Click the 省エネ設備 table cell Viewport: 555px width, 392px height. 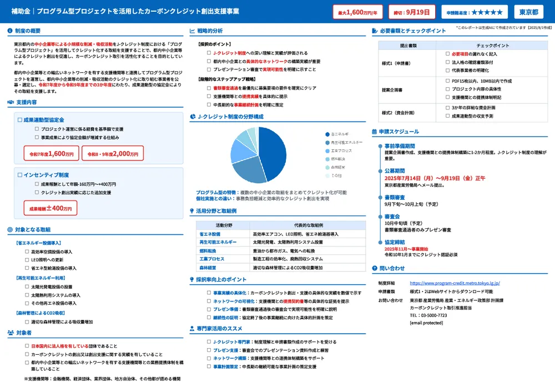coord(223,234)
